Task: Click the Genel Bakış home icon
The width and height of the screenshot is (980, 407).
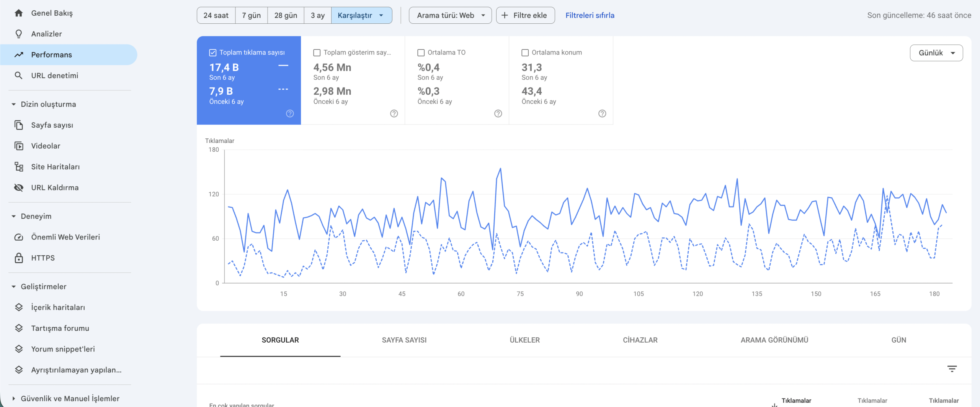Action: (x=18, y=13)
